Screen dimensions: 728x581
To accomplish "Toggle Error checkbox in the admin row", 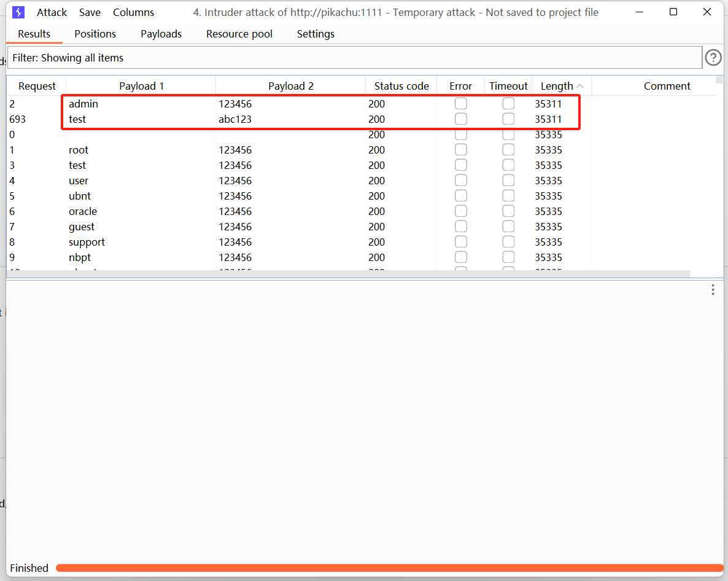I will point(461,104).
